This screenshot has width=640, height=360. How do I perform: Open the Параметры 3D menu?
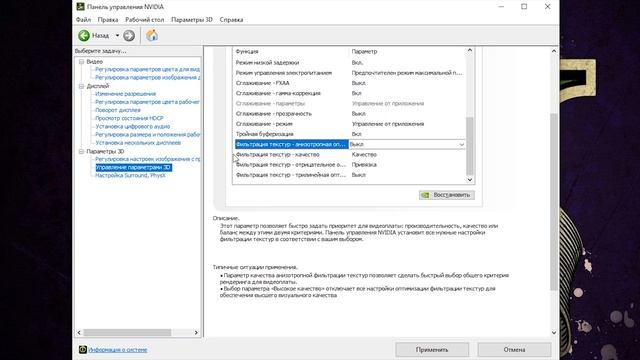click(192, 20)
